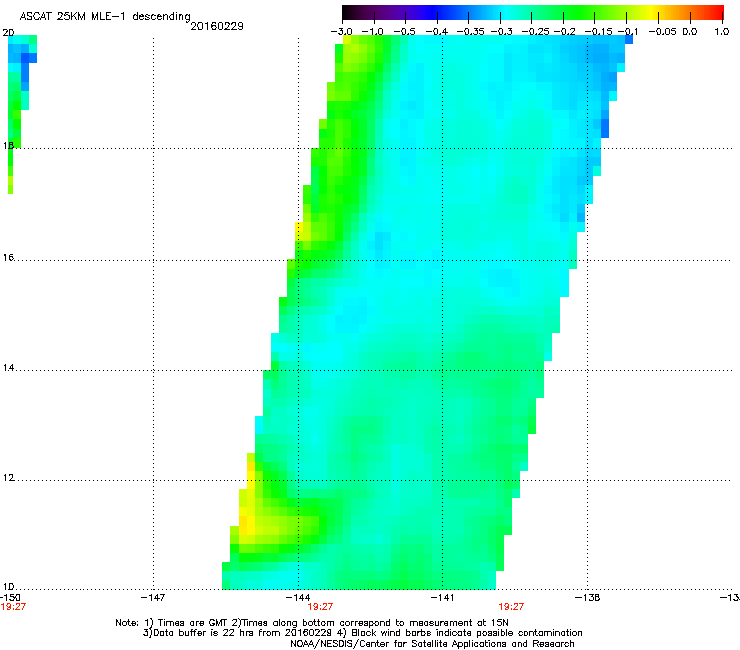Click the note line 'Times are GMT'
This screenshot has height=650, width=740.
[312, 623]
